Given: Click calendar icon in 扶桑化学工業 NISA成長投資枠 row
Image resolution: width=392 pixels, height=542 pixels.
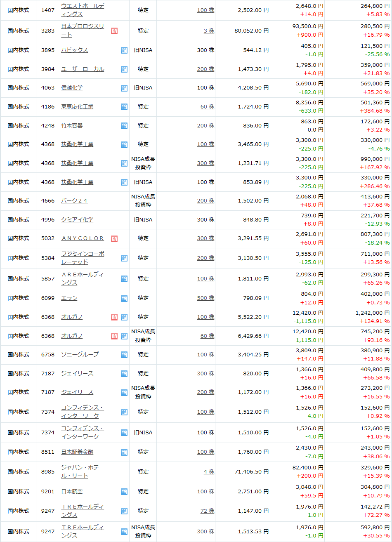Looking at the screenshot, I should (124, 163).
